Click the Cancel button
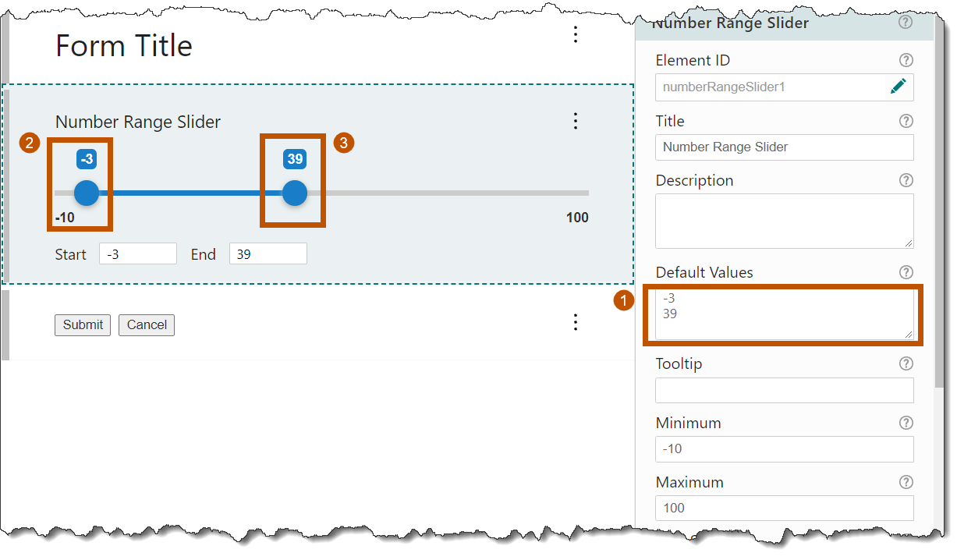The height and width of the screenshot is (560, 957). click(x=146, y=325)
